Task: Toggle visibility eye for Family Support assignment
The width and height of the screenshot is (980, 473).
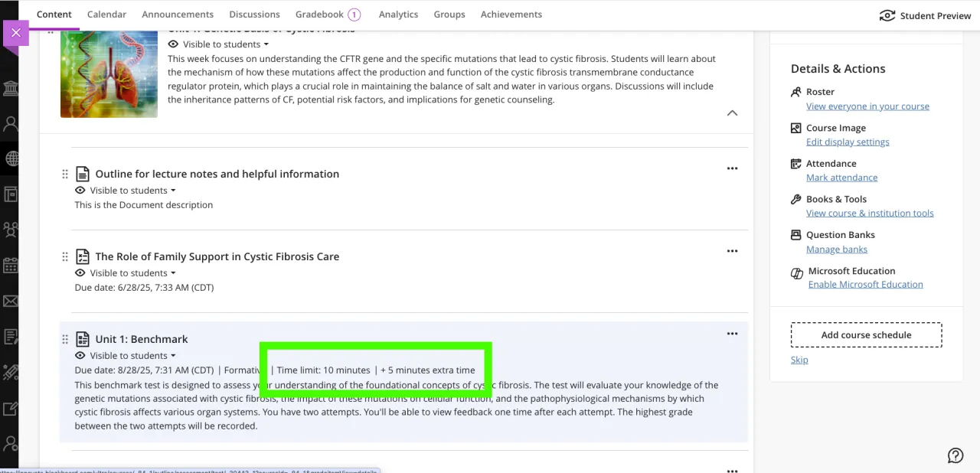Action: coord(80,272)
